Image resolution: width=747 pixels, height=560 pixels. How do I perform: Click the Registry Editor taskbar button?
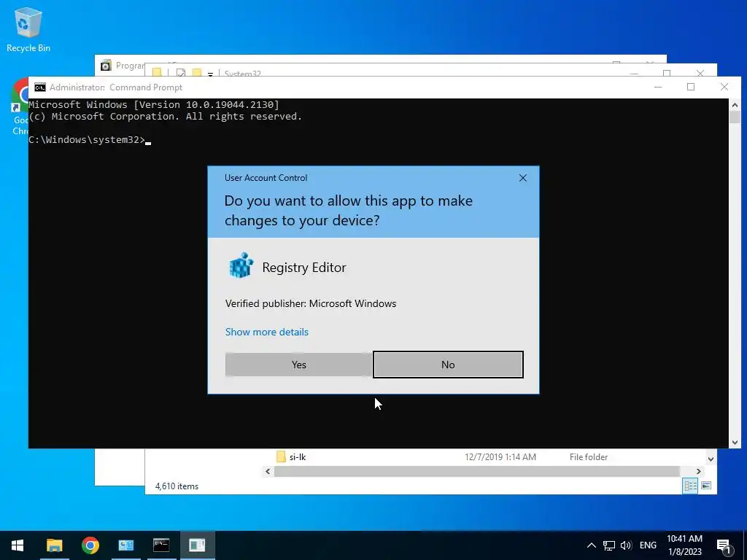coord(197,545)
